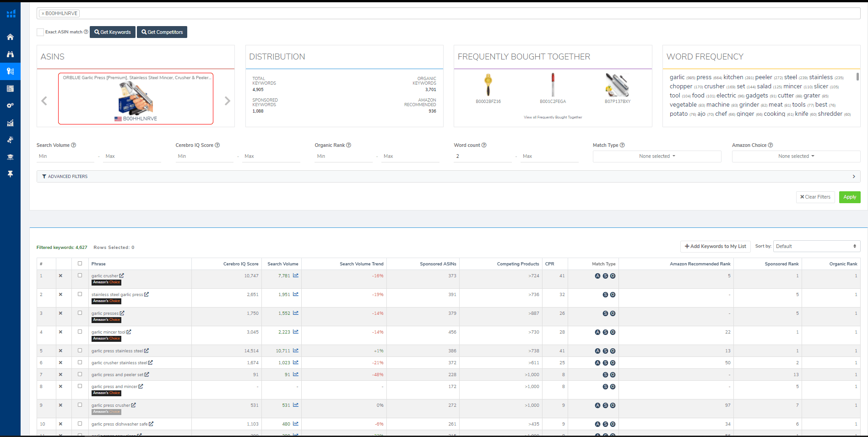Open the Sort by Default dropdown
This screenshot has width=868, height=437.
click(x=816, y=246)
